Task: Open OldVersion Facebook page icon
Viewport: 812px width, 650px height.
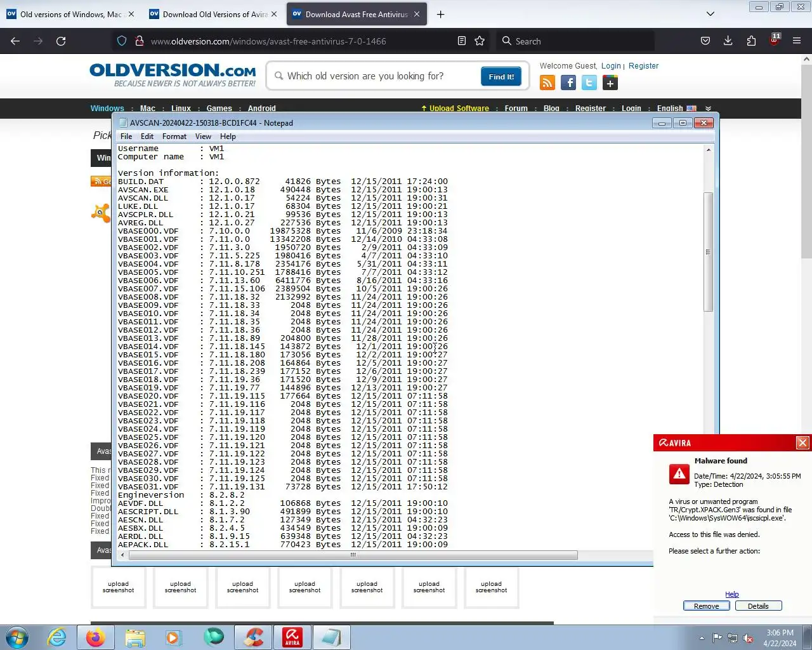Action: click(x=568, y=83)
